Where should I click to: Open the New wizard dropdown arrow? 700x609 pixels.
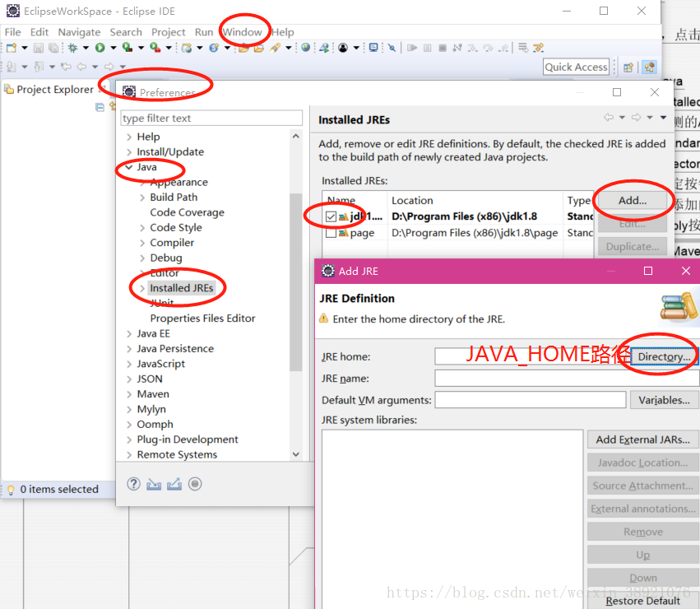(25, 48)
